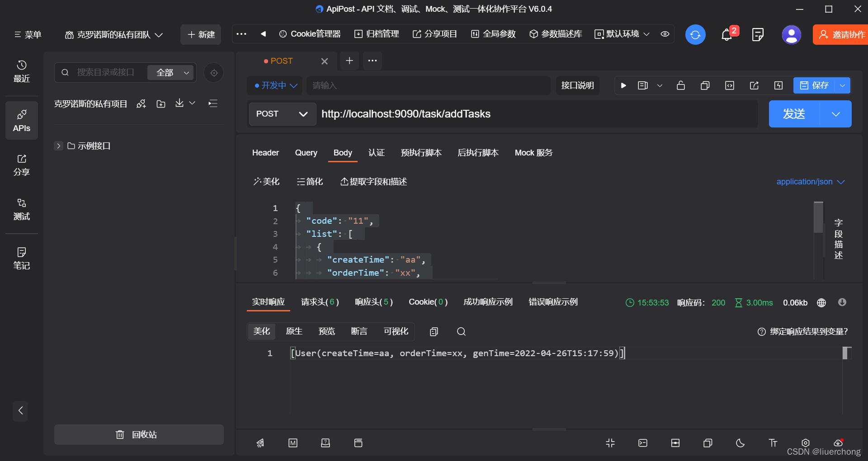The width and height of the screenshot is (868, 461).
Task: Click the import download icon in project header
Action: (x=179, y=103)
